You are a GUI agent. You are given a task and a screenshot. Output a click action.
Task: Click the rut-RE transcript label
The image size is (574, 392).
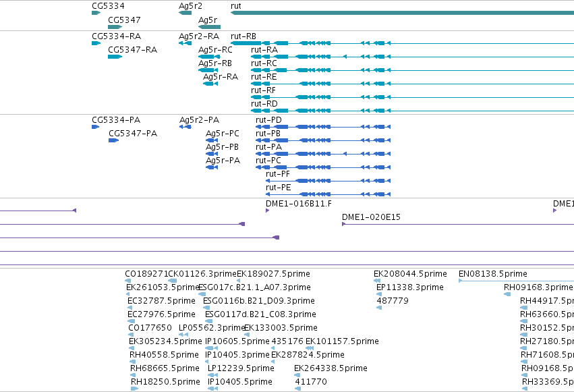pos(264,77)
